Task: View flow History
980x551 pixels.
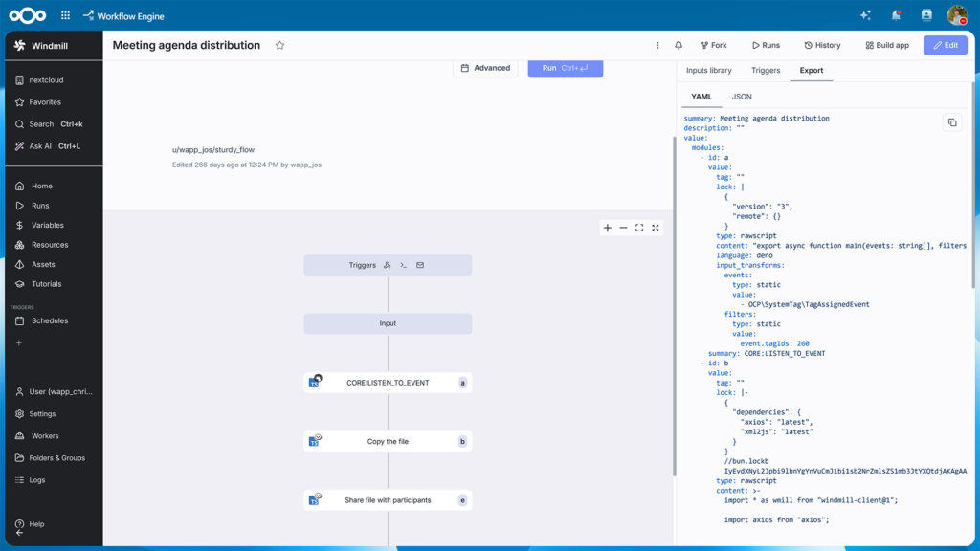Action: click(822, 45)
